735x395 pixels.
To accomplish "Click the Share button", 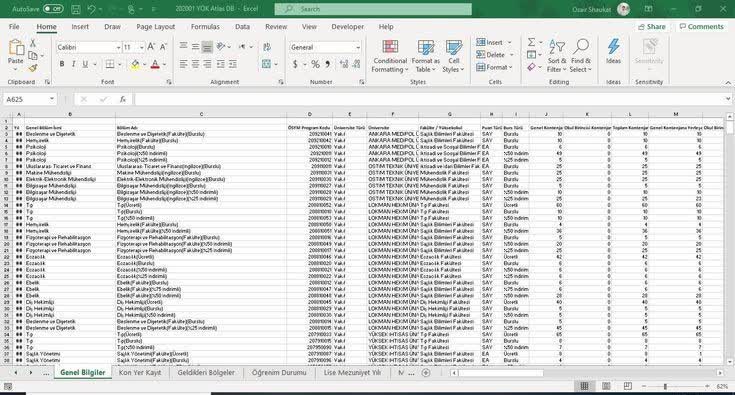I will (x=652, y=27).
